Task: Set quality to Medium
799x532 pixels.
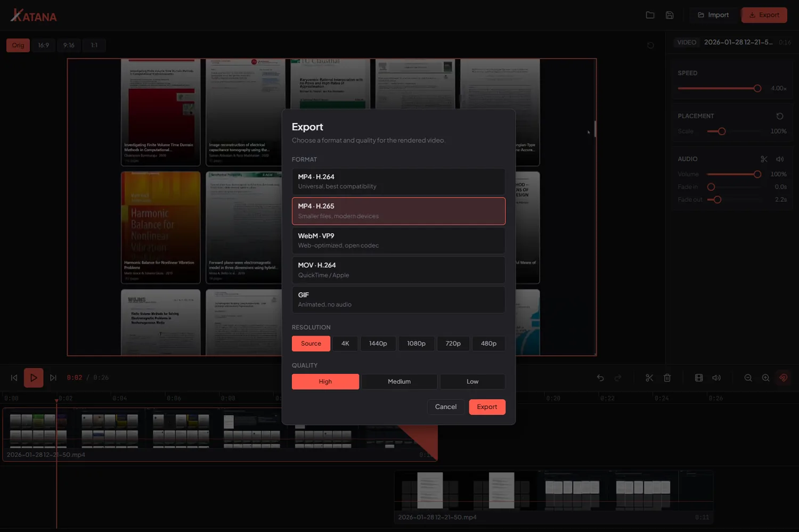Action: [x=399, y=382]
